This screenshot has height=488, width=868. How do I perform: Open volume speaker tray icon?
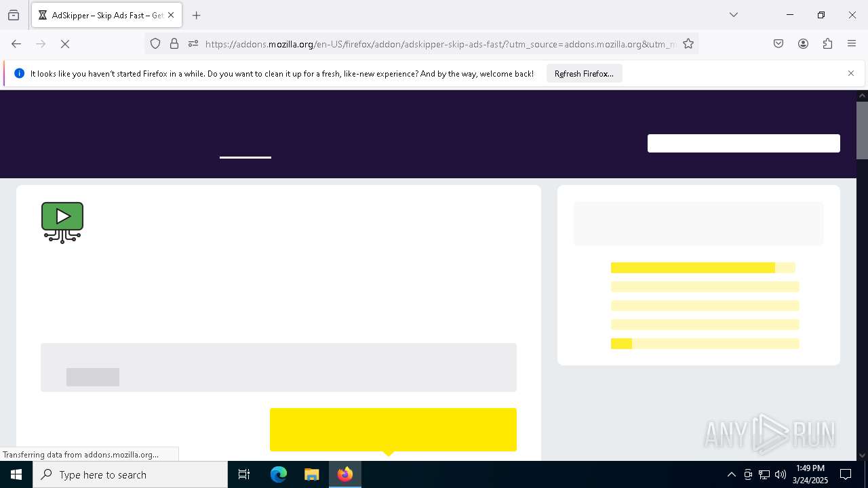pyautogui.click(x=781, y=474)
